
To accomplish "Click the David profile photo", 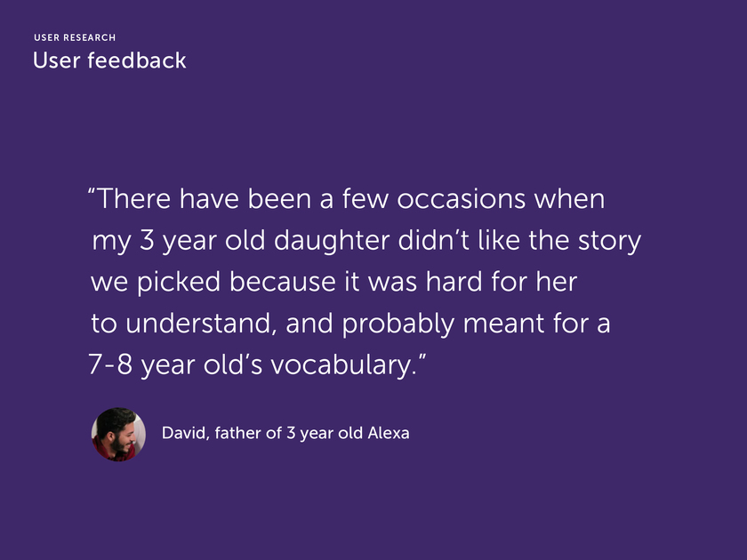I will (x=118, y=435).
